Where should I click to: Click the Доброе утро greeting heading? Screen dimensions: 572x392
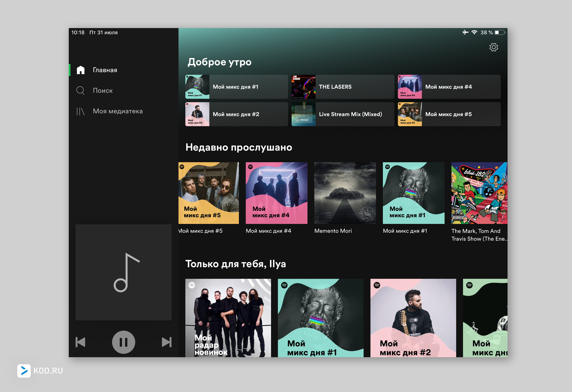click(x=220, y=62)
